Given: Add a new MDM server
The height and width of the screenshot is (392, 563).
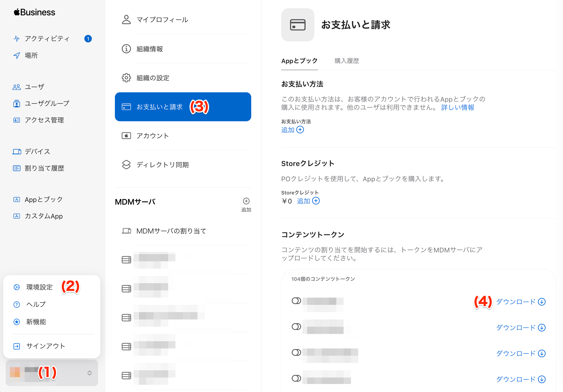Looking at the screenshot, I should click(246, 205).
